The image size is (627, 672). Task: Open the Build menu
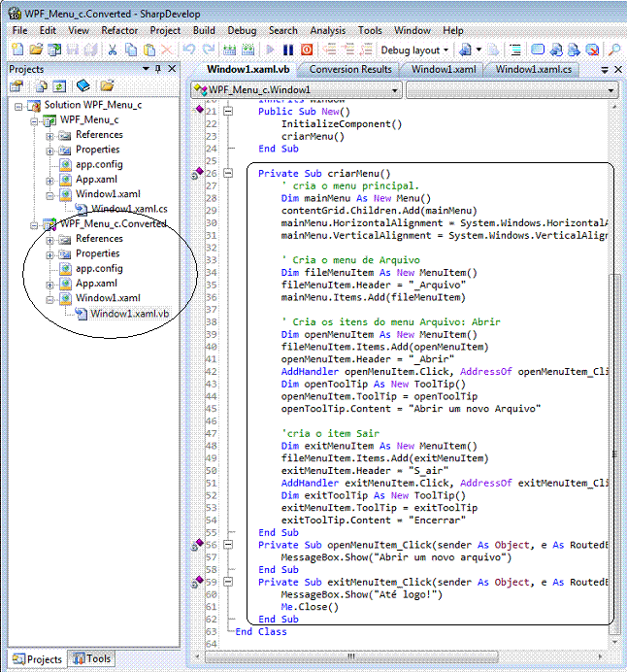coord(204,30)
